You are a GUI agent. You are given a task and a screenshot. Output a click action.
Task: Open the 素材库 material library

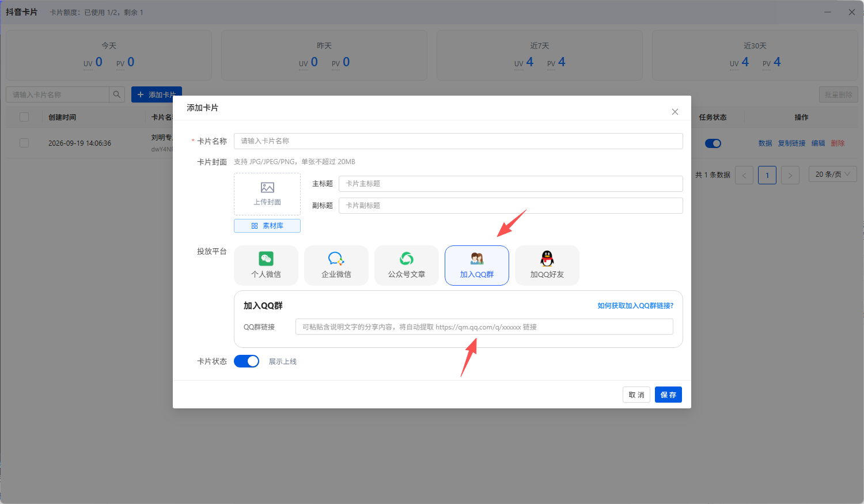[x=267, y=226]
